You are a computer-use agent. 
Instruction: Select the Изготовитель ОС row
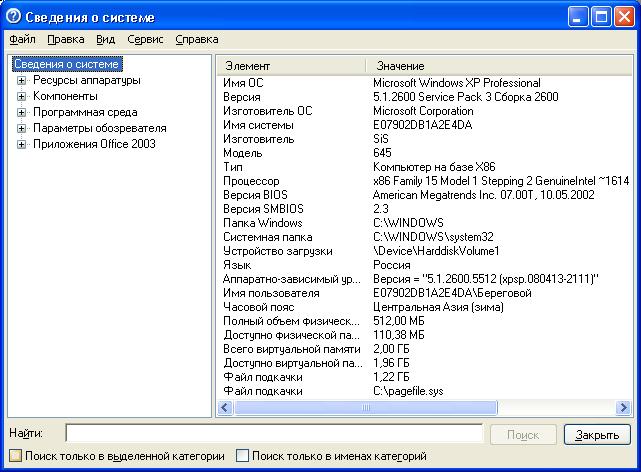pos(424,111)
